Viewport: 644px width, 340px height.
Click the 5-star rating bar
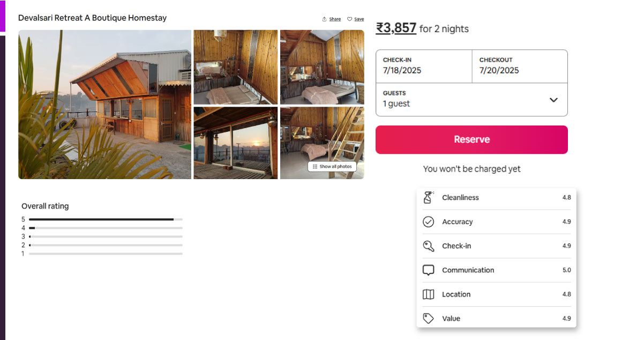coord(106,219)
